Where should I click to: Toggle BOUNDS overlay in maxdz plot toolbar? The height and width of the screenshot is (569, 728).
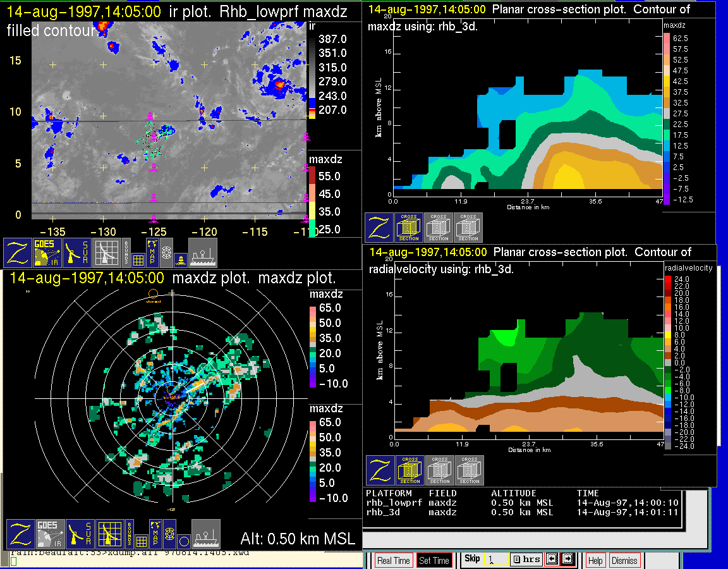129,534
